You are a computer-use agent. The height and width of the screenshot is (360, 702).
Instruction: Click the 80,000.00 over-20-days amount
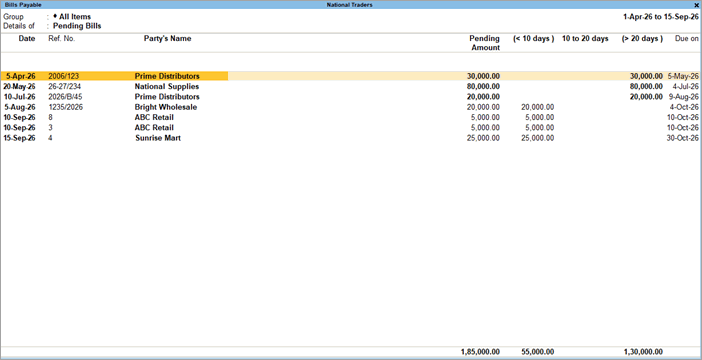[x=646, y=86]
